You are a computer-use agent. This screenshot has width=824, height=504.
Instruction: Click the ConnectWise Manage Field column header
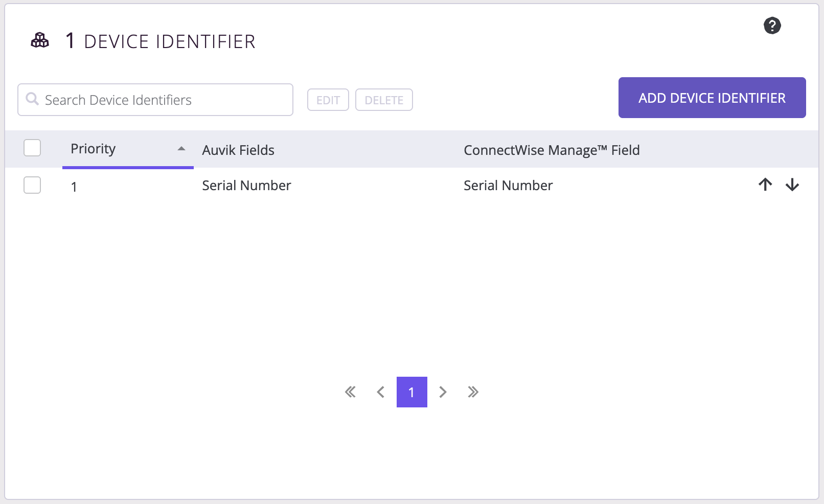[552, 150]
